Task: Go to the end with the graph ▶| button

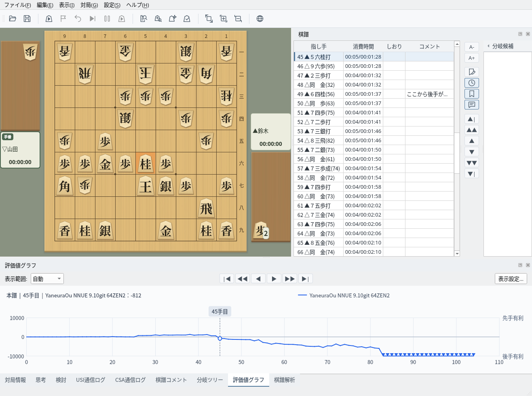Action: pos(306,279)
